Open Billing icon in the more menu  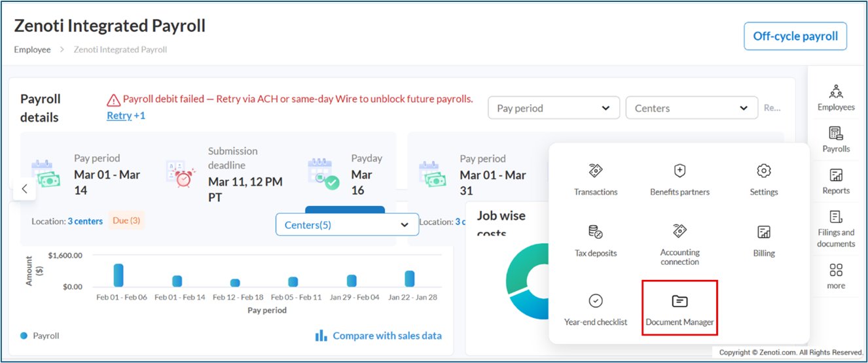pyautogui.click(x=763, y=232)
